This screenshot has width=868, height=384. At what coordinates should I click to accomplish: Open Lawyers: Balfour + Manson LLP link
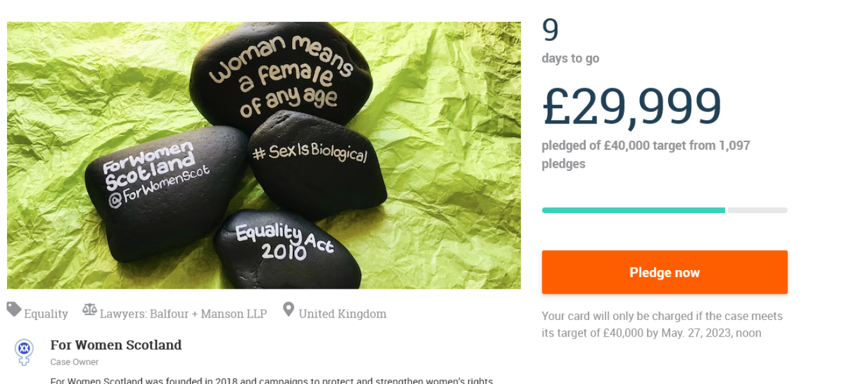(x=183, y=314)
